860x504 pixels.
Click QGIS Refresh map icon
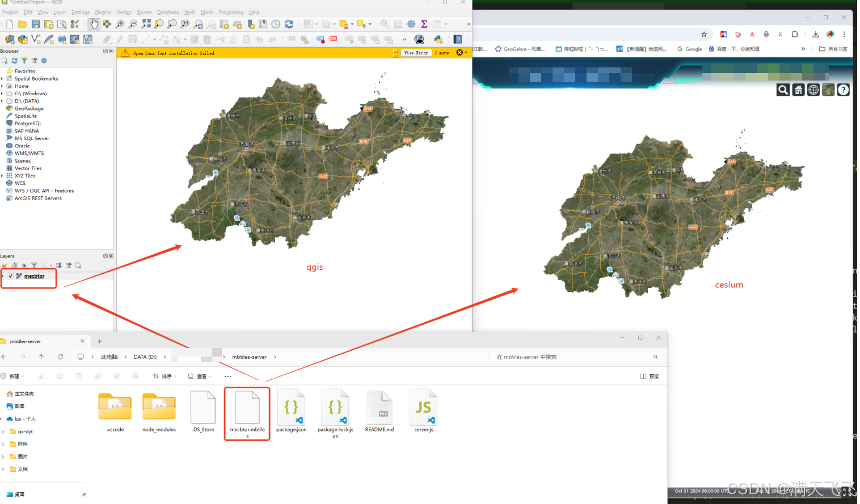point(289,24)
